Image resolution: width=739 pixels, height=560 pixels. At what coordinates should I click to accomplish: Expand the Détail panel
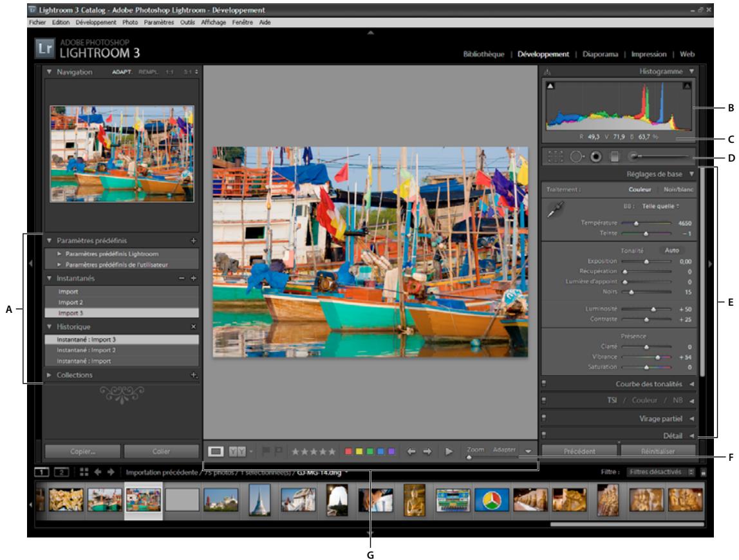point(691,436)
